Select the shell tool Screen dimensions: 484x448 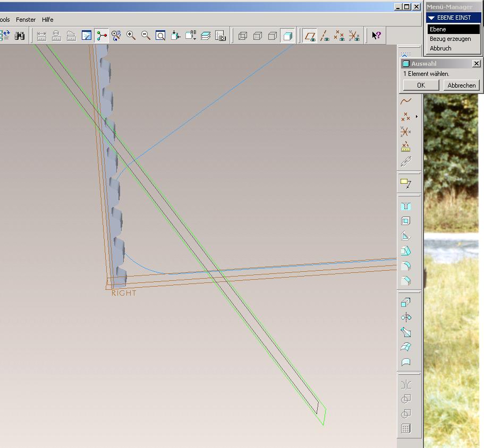point(405,221)
